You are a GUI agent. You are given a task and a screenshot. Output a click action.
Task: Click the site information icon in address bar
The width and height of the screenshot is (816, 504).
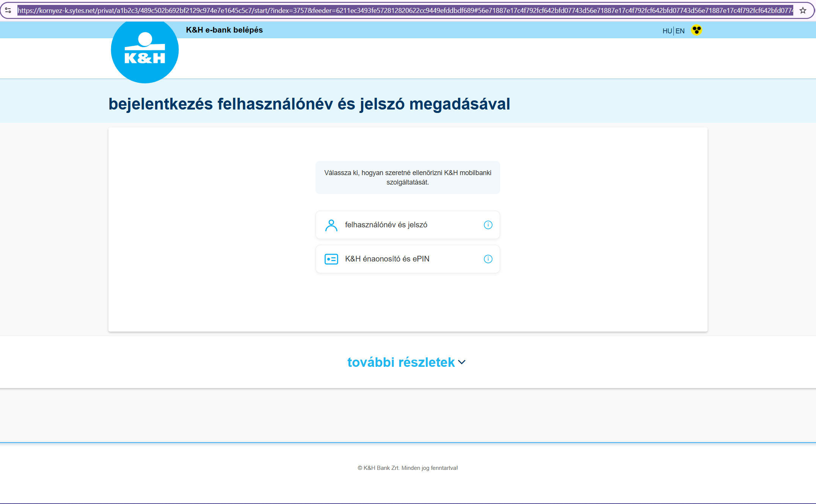(8, 10)
